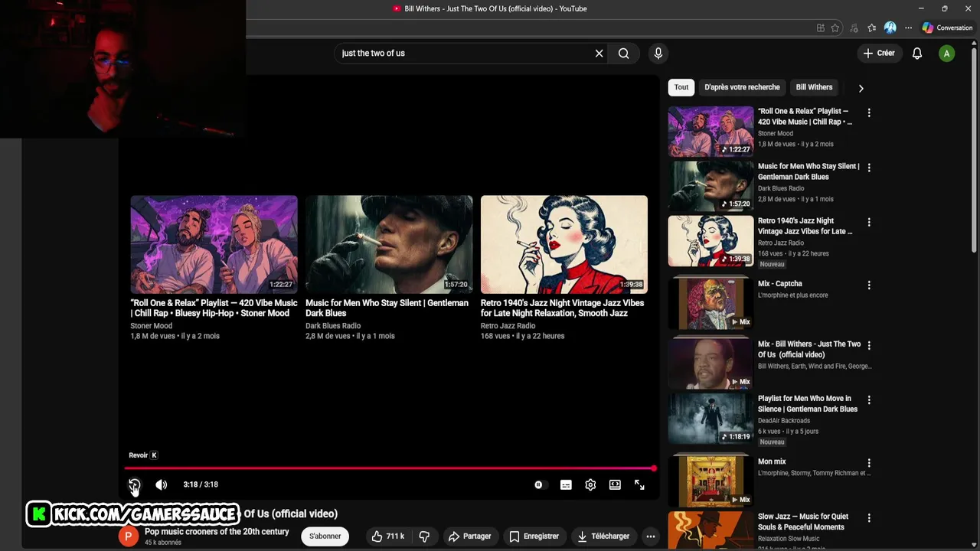This screenshot has height=551, width=980.
Task: Open sidebar 'Mon mix' thumbnail
Action: (x=710, y=480)
